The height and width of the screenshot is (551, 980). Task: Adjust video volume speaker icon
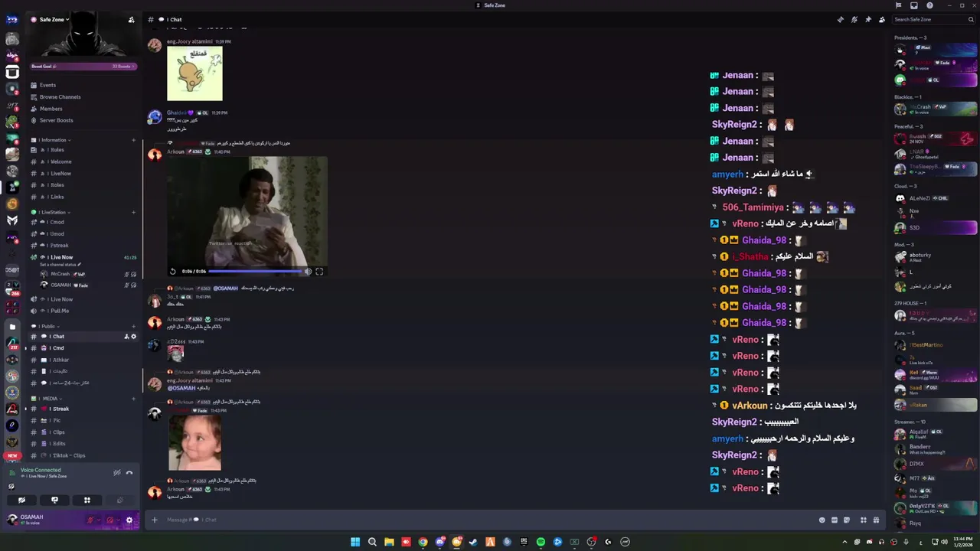click(308, 271)
